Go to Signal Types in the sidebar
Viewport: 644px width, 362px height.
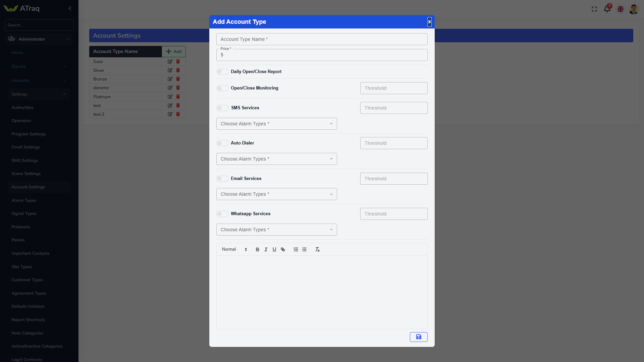[24, 214]
